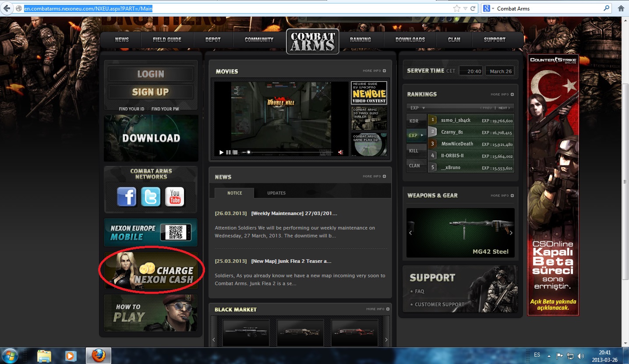Unmute the movie player sound
This screenshot has width=629, height=364.
pos(341,152)
